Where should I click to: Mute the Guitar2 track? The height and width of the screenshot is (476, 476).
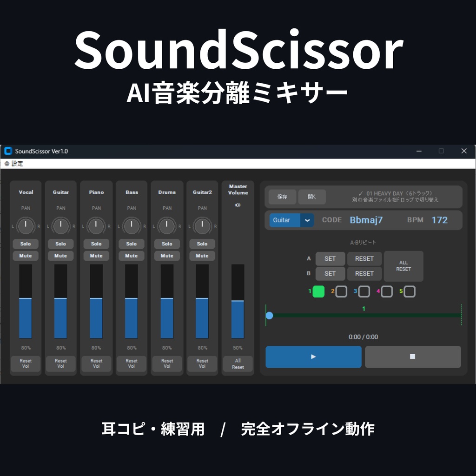tap(202, 256)
